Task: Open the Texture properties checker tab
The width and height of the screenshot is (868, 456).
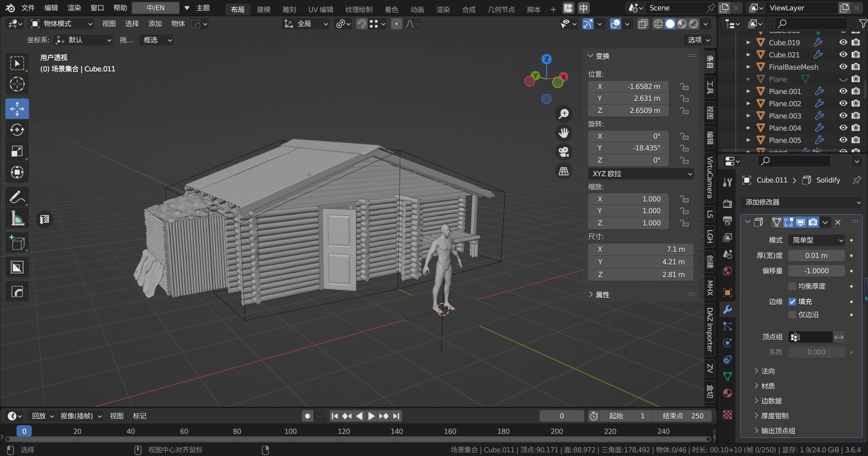Action: pyautogui.click(x=727, y=414)
